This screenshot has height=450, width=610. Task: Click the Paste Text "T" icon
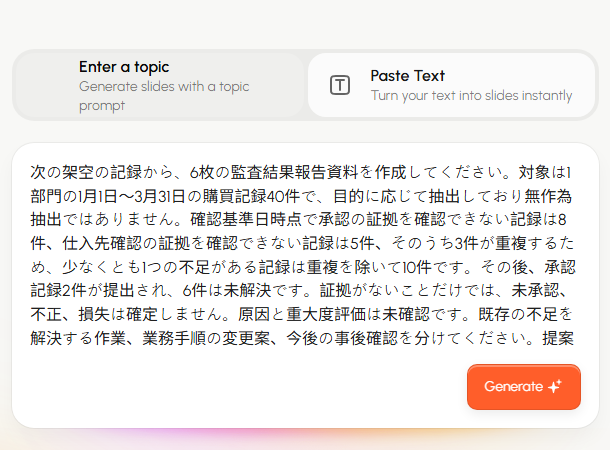pyautogui.click(x=340, y=85)
